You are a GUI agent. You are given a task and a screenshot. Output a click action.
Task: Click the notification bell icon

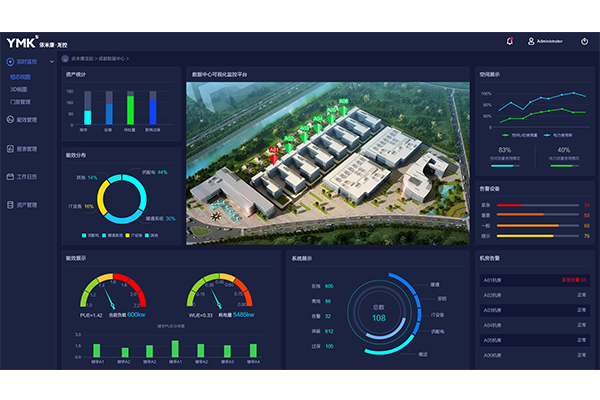point(509,42)
